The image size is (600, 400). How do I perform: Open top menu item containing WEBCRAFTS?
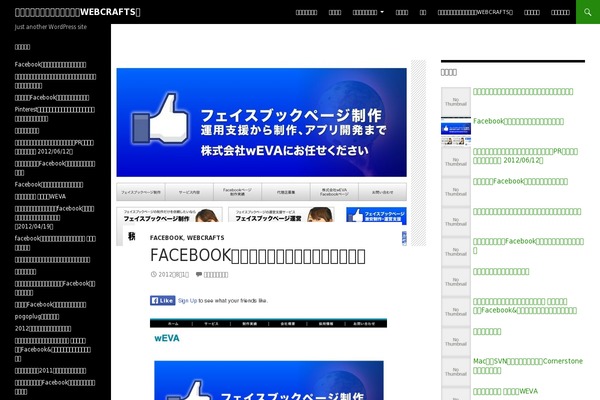point(475,12)
